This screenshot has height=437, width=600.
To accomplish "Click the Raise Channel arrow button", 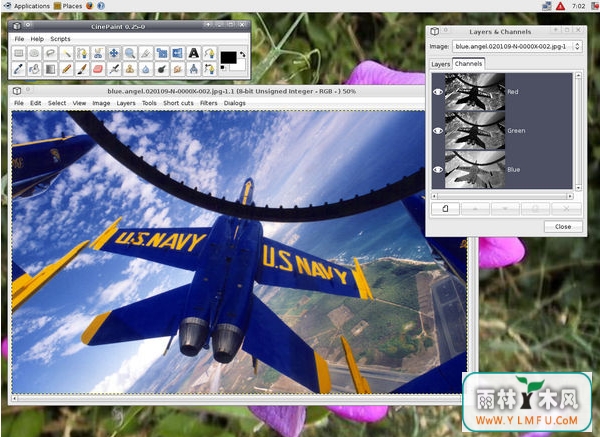I will click(x=475, y=209).
